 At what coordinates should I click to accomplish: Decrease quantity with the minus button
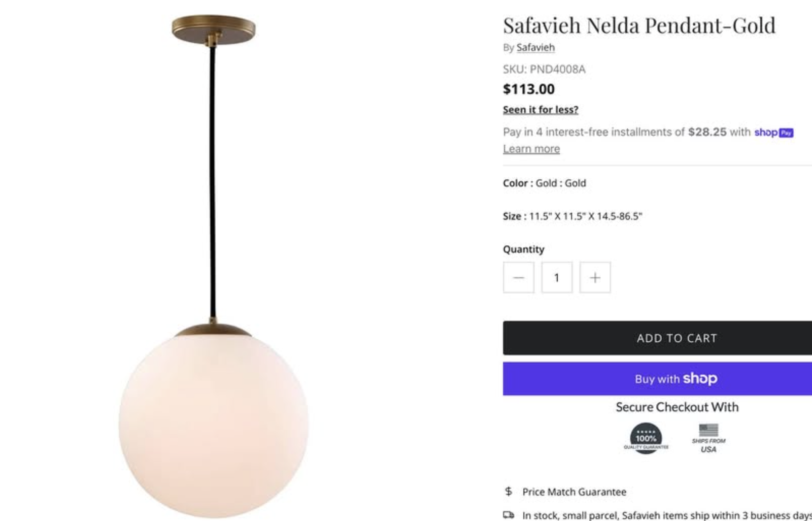pyautogui.click(x=518, y=277)
